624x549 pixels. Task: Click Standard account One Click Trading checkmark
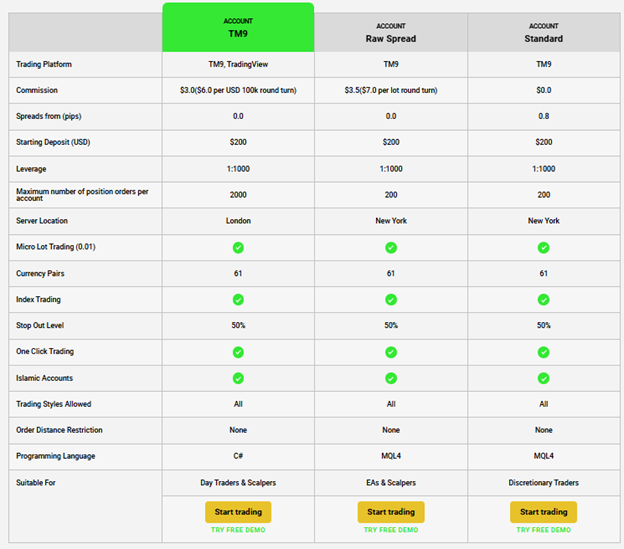click(543, 352)
